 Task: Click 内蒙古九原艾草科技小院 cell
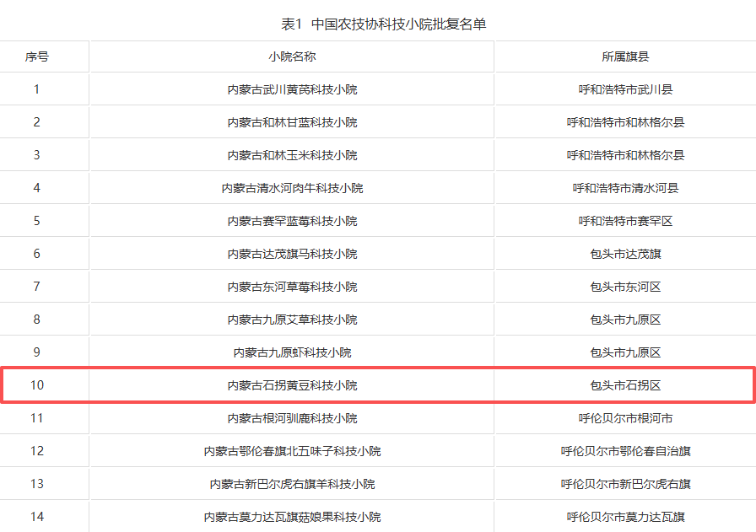tap(292, 320)
